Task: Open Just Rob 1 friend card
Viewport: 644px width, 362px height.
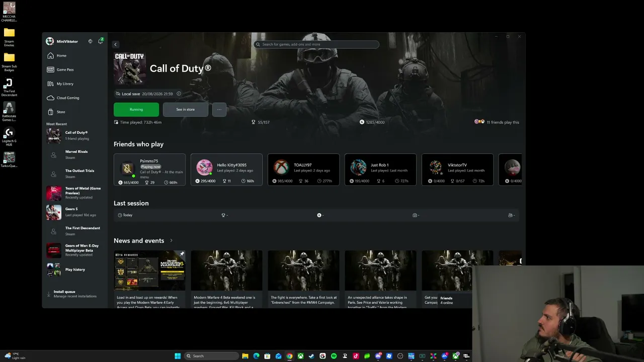Action: point(380,169)
